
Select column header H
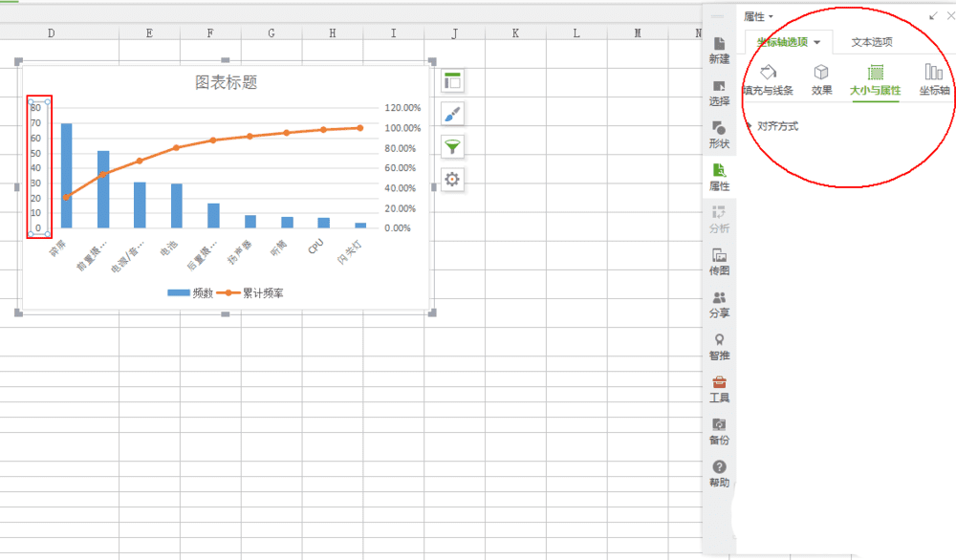pyautogui.click(x=333, y=32)
